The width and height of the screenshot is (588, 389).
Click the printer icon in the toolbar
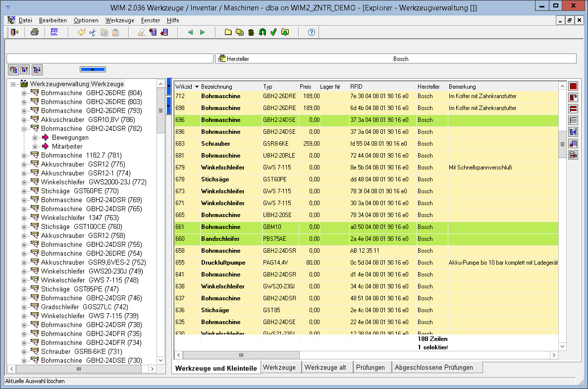pos(35,32)
